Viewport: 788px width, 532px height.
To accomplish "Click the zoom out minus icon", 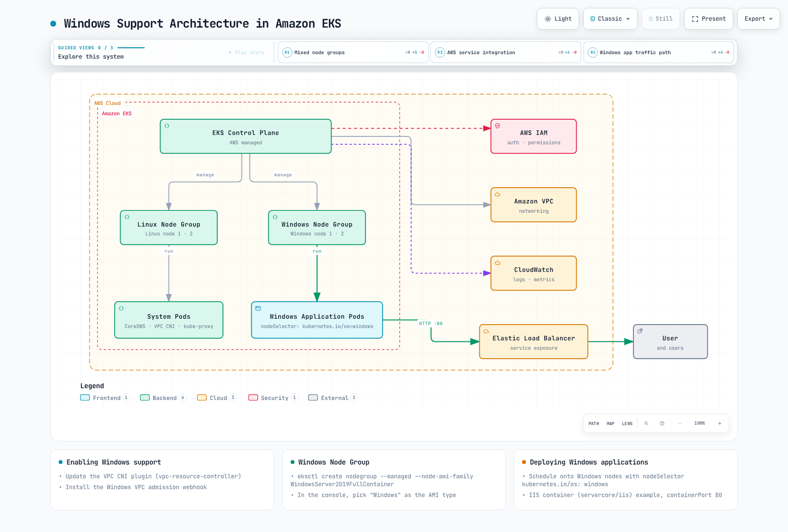I will pyautogui.click(x=680, y=424).
